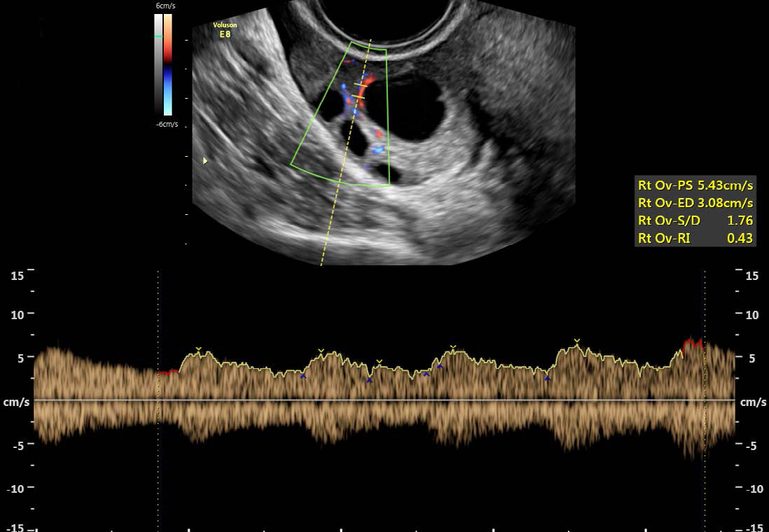
Task: Click the red trace segment at waveform's right end
Action: point(693,343)
